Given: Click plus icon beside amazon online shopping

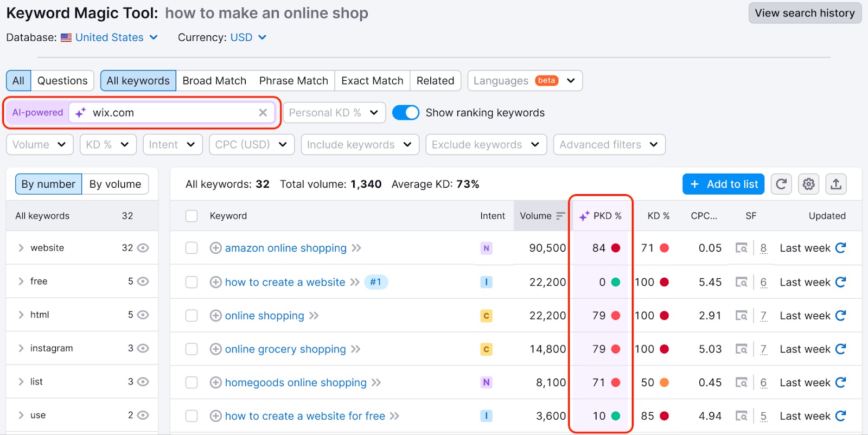Looking at the screenshot, I should (x=215, y=248).
